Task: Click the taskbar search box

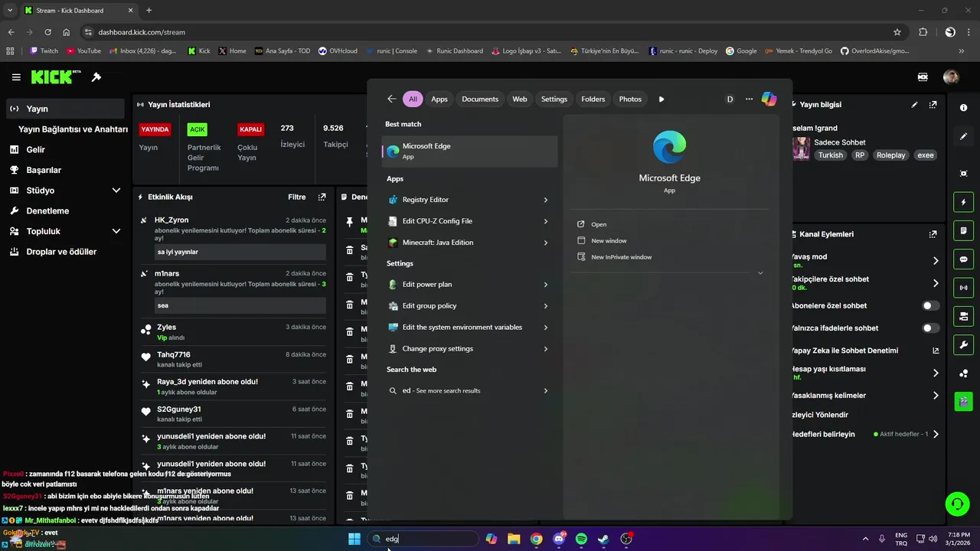Action: click(423, 539)
